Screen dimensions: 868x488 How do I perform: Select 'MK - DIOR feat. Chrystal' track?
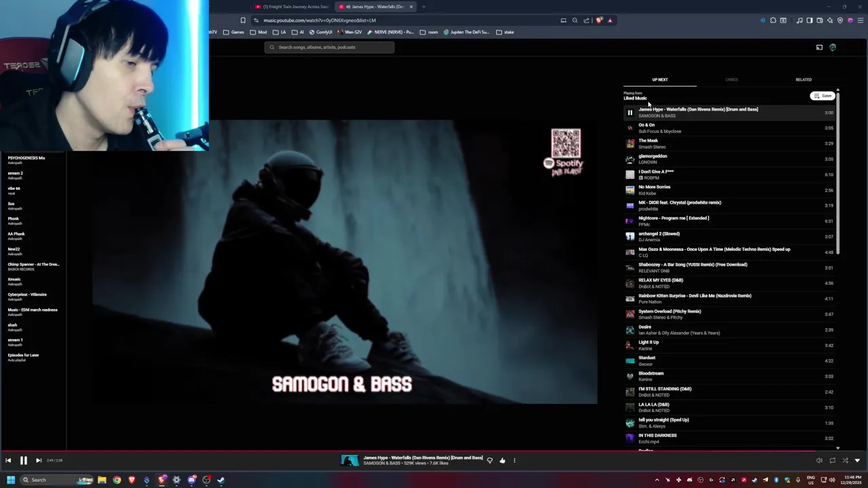[729, 205]
